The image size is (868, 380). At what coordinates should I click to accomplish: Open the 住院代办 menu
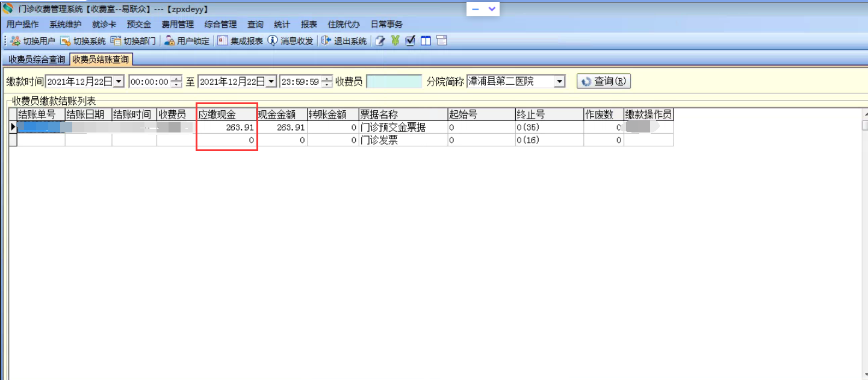[344, 25]
